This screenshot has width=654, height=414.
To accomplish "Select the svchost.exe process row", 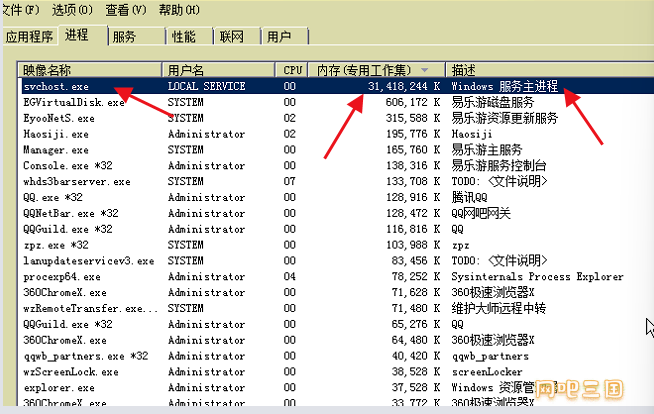I will click(x=337, y=86).
